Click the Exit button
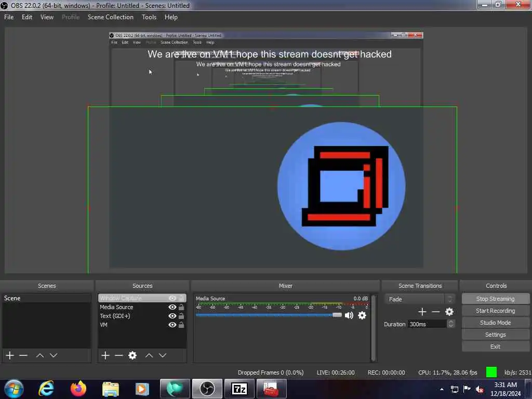532x399 pixels. (x=495, y=347)
